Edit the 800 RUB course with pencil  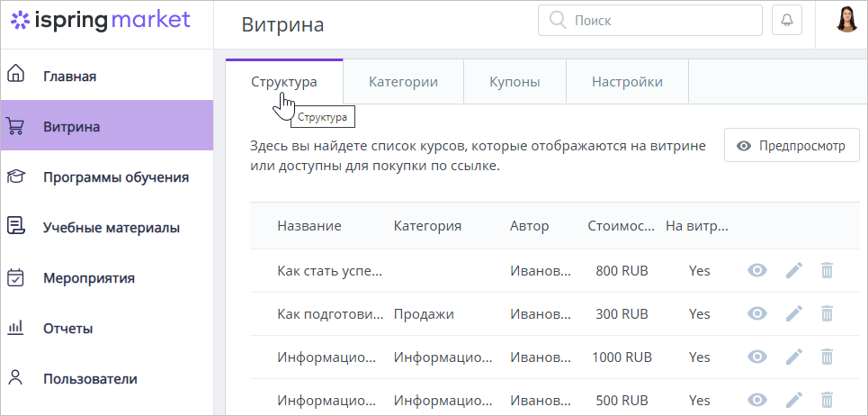794,270
